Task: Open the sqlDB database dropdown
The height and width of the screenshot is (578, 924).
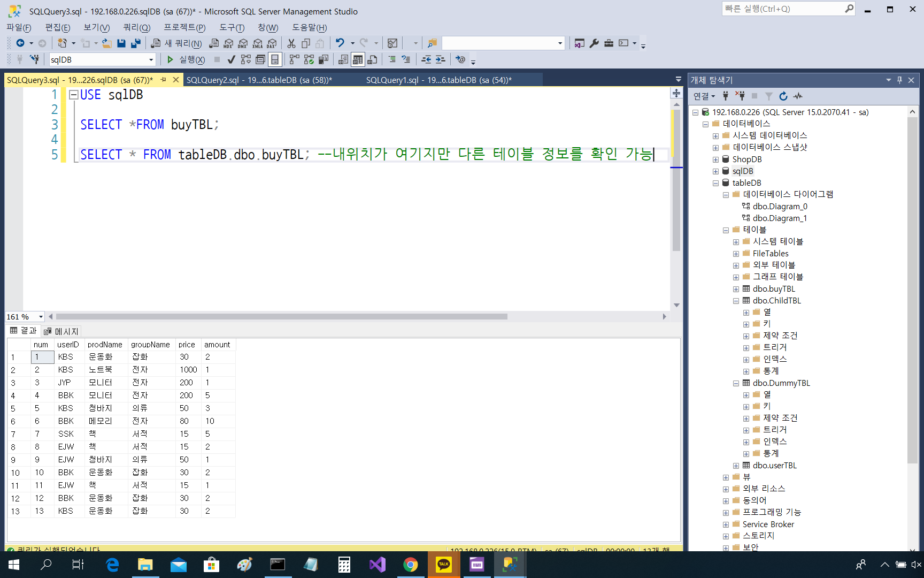Action: (151, 59)
